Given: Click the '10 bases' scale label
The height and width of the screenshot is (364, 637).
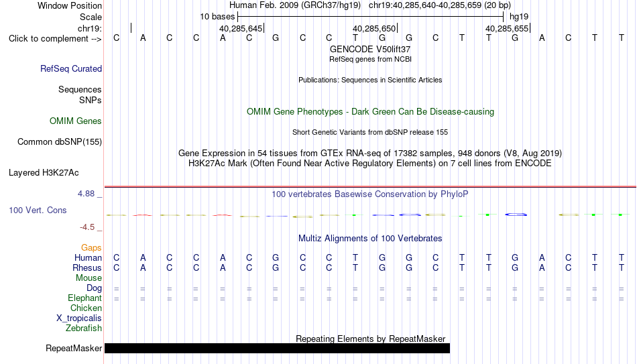Looking at the screenshot, I should [217, 17].
